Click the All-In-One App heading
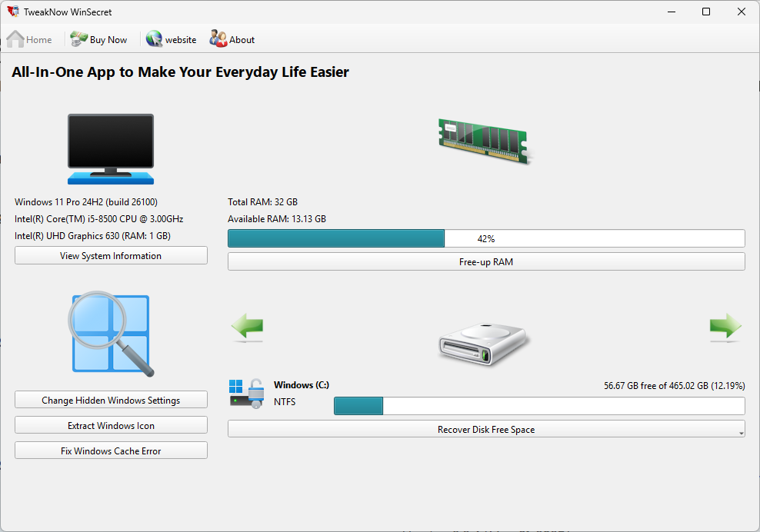760x532 pixels. (180, 72)
